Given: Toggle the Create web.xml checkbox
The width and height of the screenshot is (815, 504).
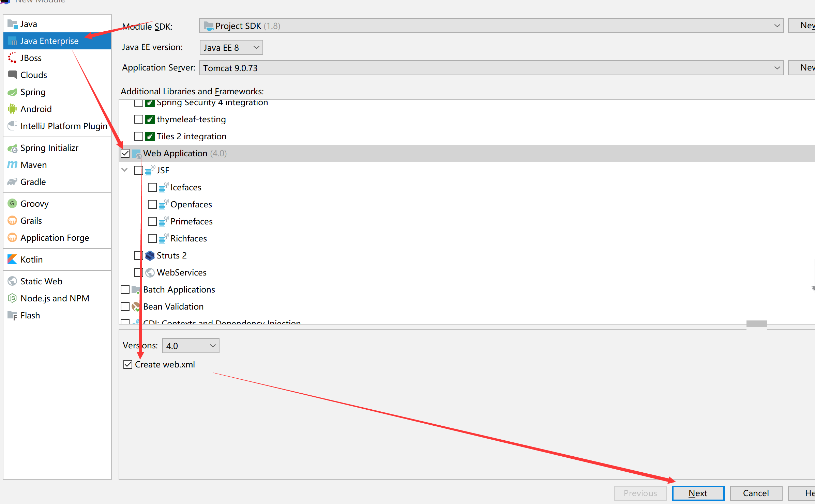Looking at the screenshot, I should tap(128, 364).
